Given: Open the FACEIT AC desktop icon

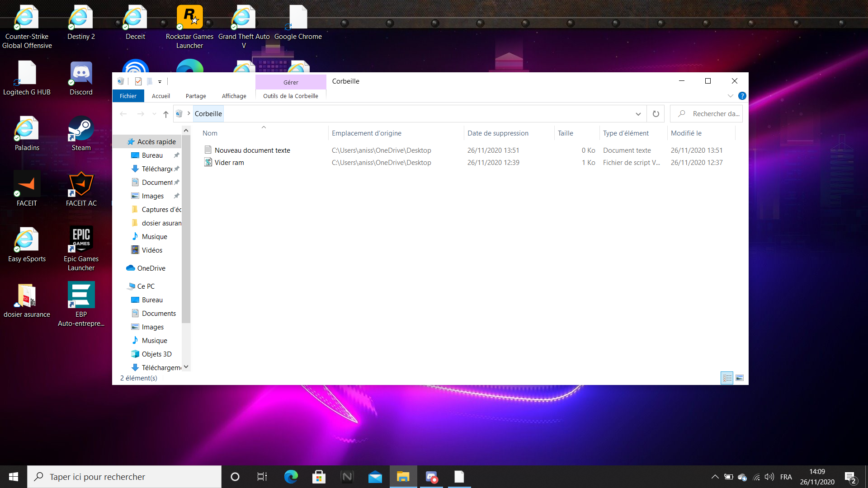Looking at the screenshot, I should tap(81, 189).
